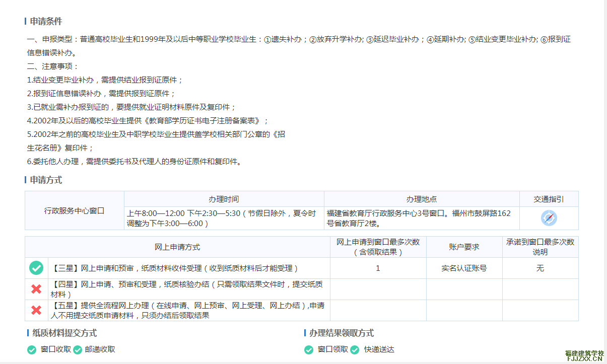The width and height of the screenshot is (607, 364).
Task: Click the 申请条件 section heading
Action: click(x=46, y=21)
